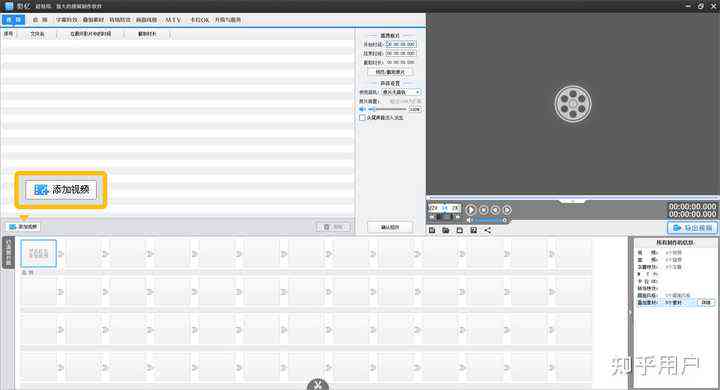Click the open folder icon below the player

coord(446,230)
